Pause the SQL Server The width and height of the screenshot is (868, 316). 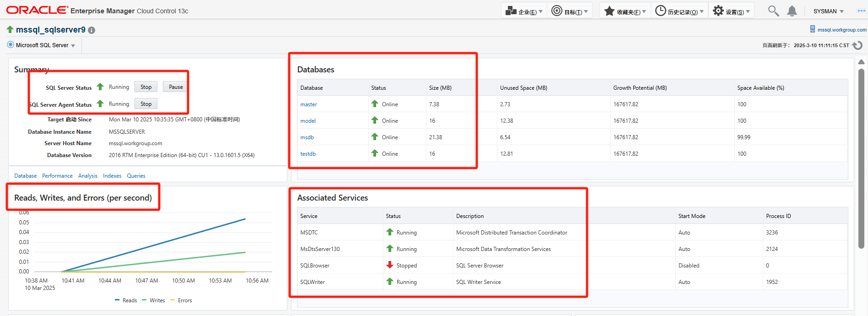pos(176,87)
